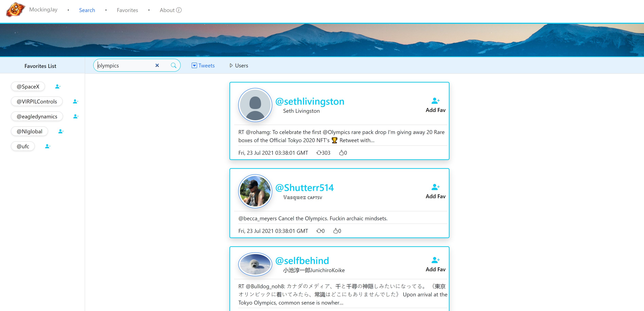Open the Search navigation item
This screenshot has height=311, width=644.
pos(87,10)
